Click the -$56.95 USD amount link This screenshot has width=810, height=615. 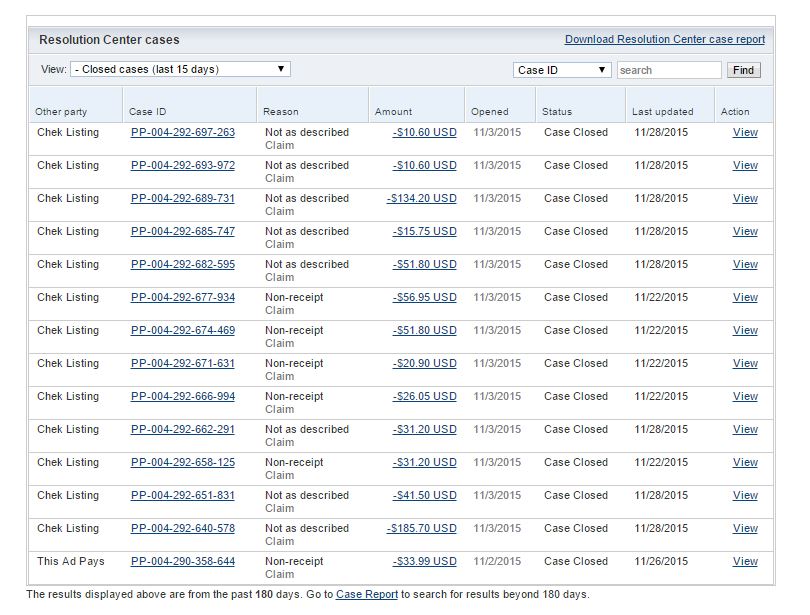(424, 297)
